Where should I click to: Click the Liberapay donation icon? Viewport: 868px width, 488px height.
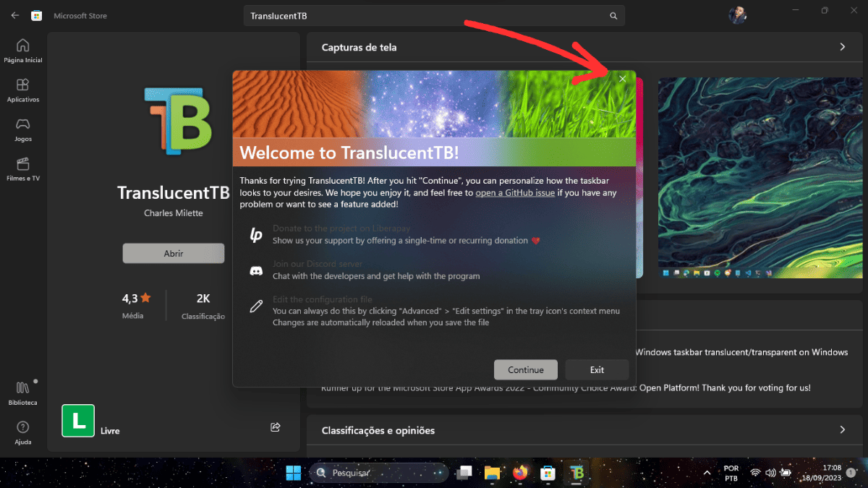256,234
